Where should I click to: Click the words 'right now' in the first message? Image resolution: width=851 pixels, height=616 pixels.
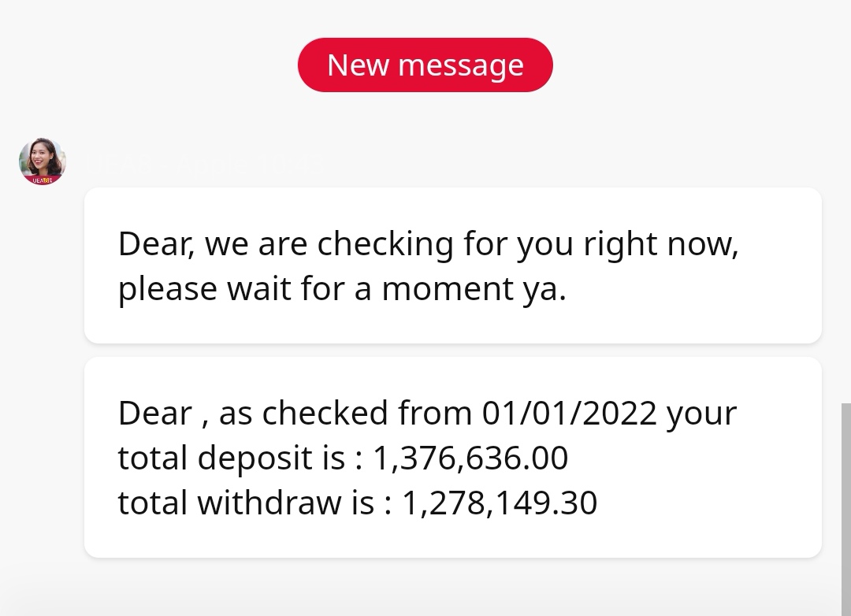[x=660, y=245]
